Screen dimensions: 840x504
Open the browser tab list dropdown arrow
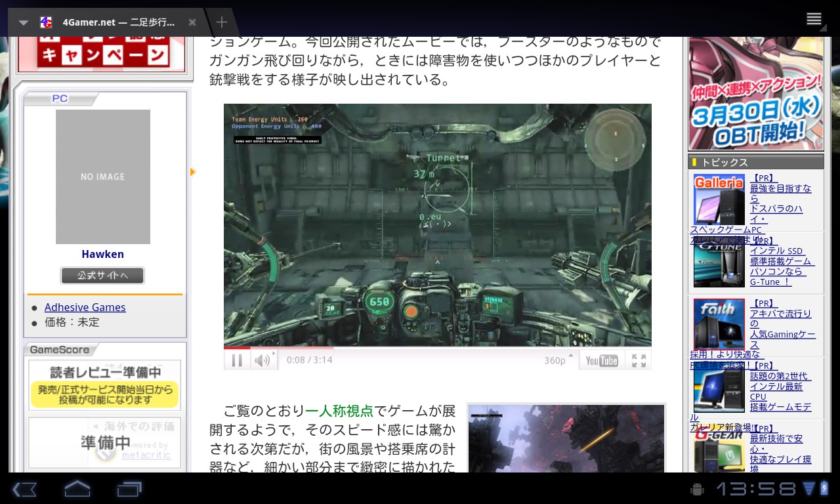point(24,22)
